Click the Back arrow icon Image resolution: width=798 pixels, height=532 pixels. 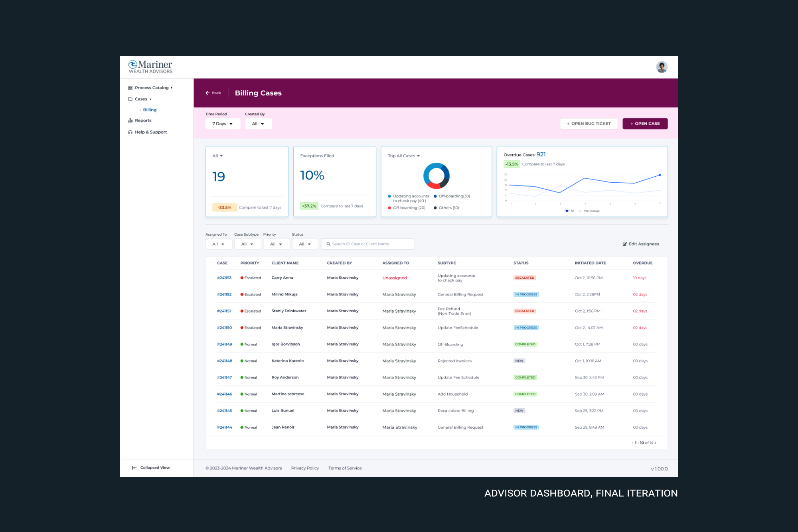click(x=207, y=93)
